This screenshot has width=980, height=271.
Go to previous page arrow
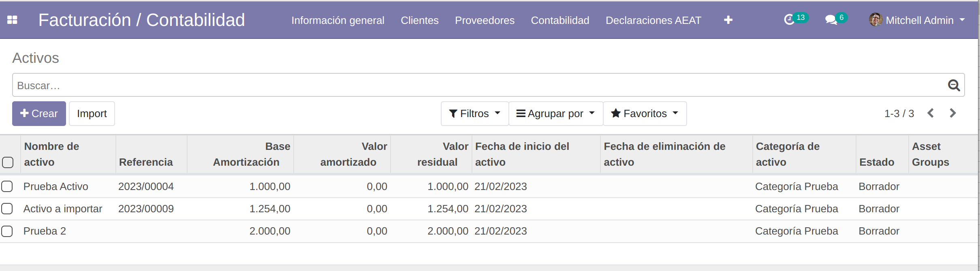point(931,113)
